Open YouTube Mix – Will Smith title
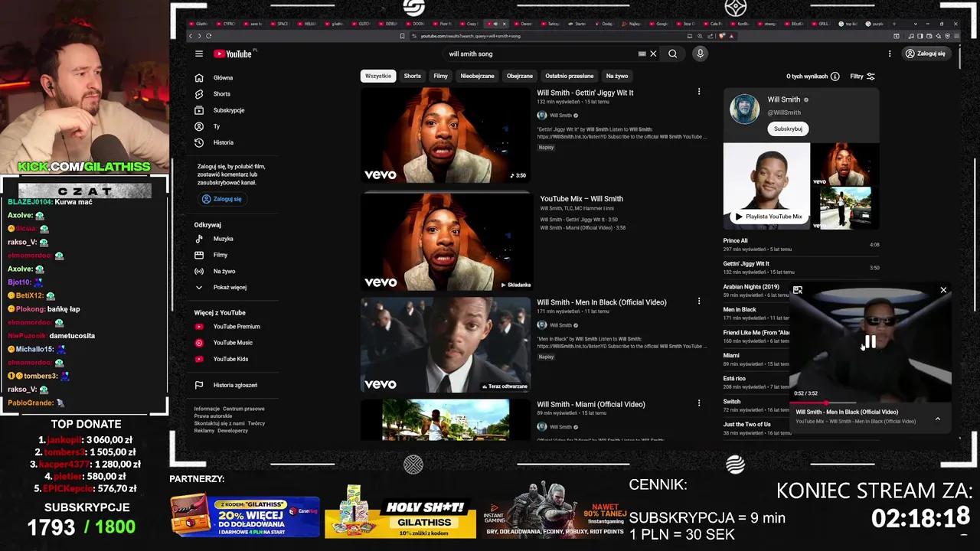Image resolution: width=980 pixels, height=551 pixels. [582, 199]
